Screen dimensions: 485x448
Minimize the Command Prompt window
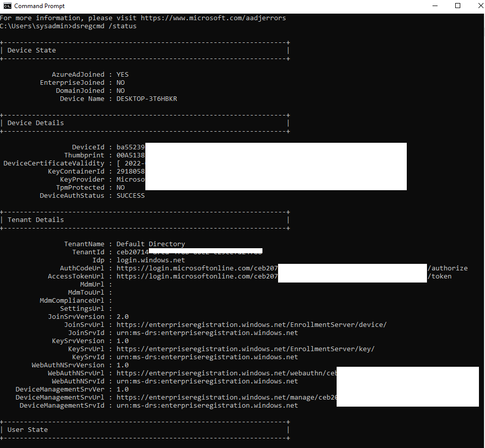tap(435, 6)
